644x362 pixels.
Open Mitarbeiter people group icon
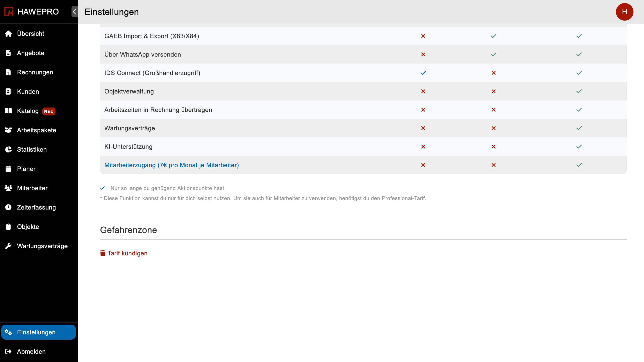[x=8, y=188]
